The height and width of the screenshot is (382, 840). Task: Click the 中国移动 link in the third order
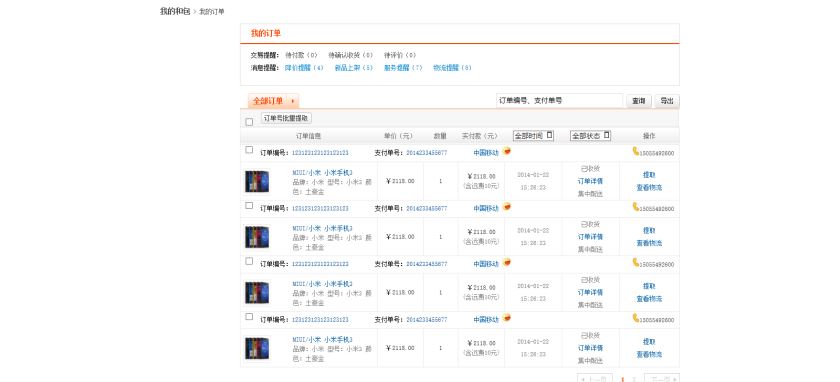(486, 264)
